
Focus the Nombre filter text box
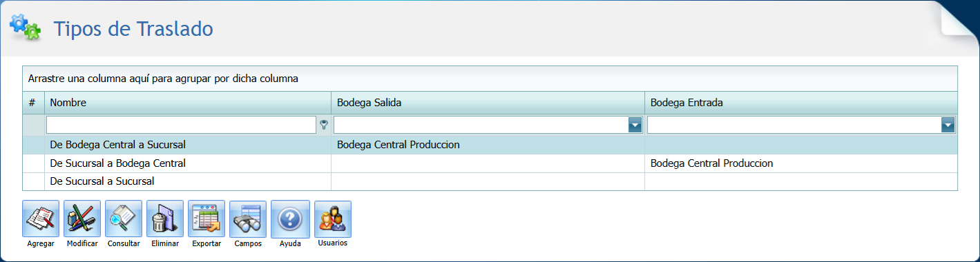[x=181, y=125]
